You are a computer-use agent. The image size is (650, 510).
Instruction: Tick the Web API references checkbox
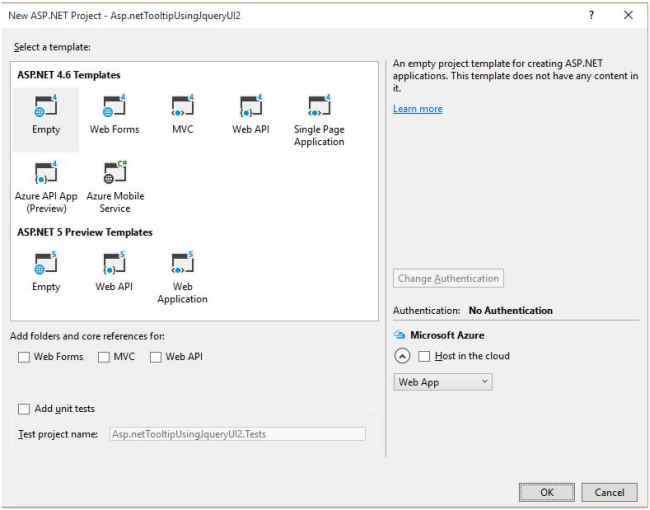[x=155, y=357]
